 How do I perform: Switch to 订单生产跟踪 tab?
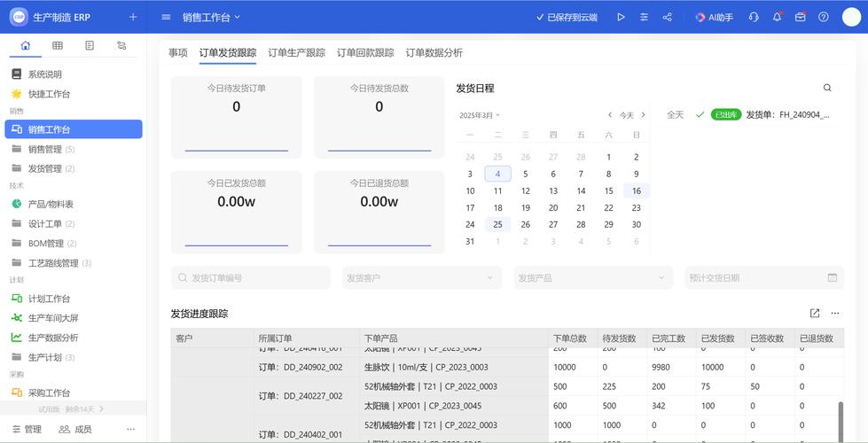pyautogui.click(x=297, y=52)
